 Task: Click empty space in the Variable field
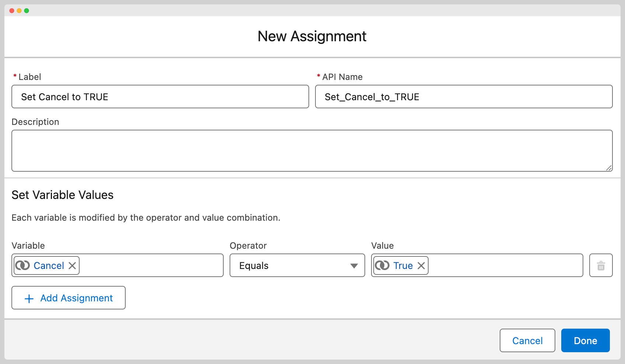tap(151, 266)
